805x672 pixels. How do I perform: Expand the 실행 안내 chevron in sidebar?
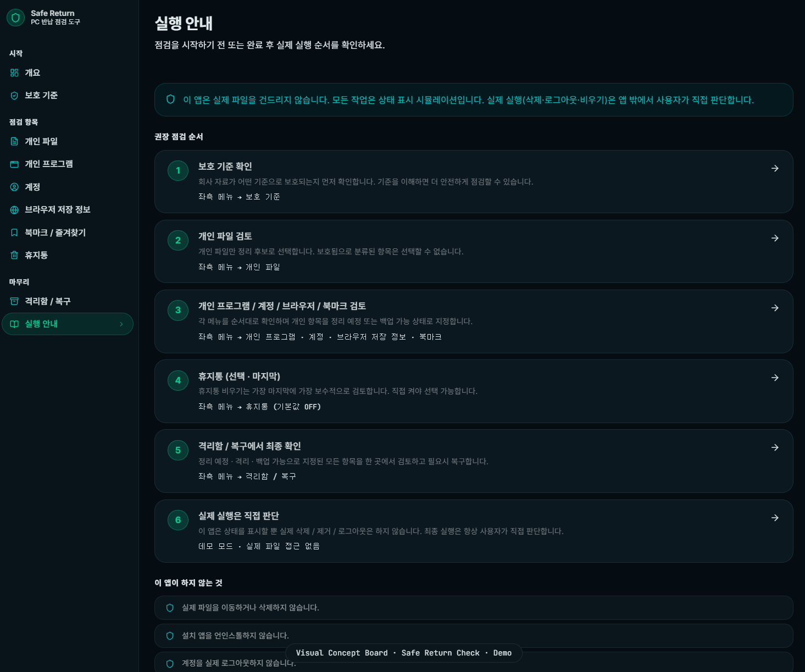pyautogui.click(x=121, y=324)
